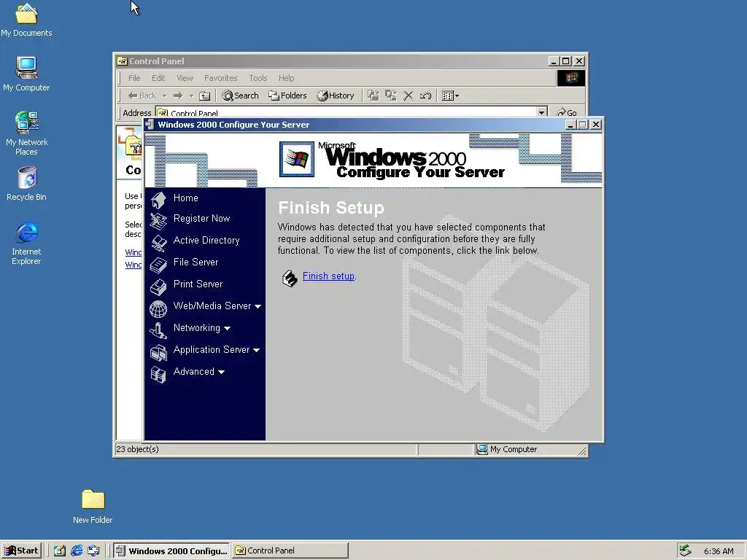Expand the Networking dropdown arrow
Image resolution: width=747 pixels, height=560 pixels.
tap(228, 328)
